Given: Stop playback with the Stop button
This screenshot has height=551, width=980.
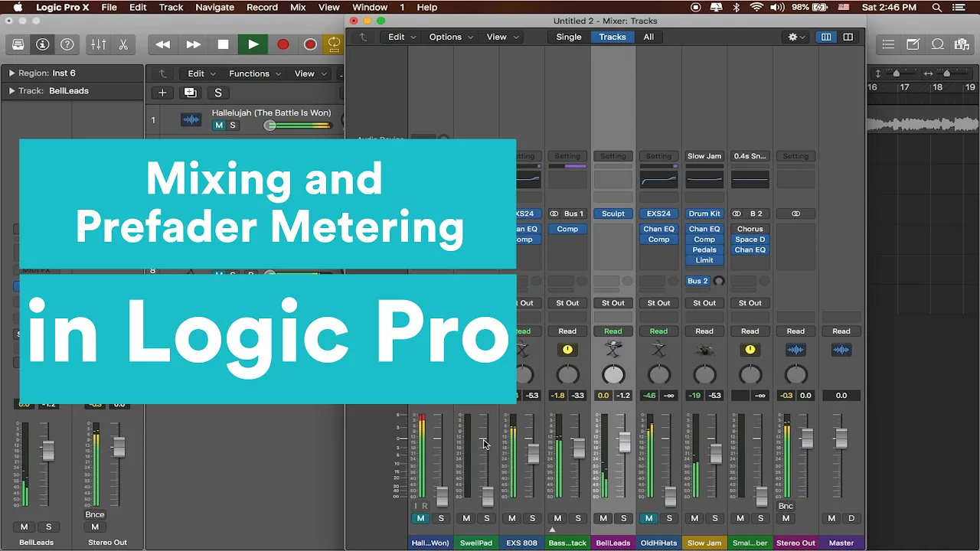Looking at the screenshot, I should [223, 44].
